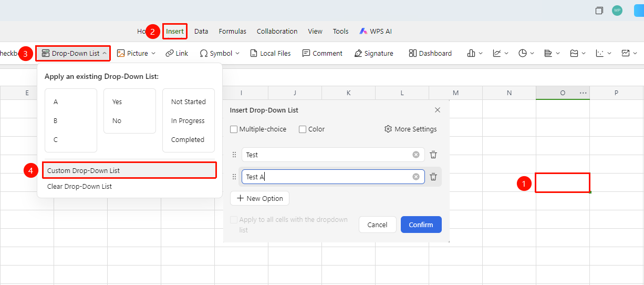Apply the Yes/No drop-down list preset
The width and height of the screenshot is (644, 285).
130,111
